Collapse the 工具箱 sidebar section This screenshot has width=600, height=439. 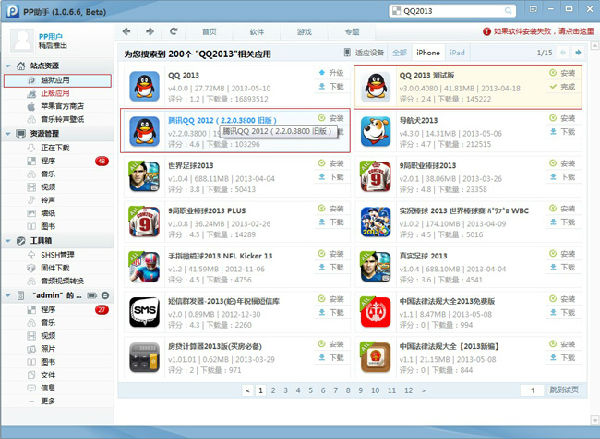point(8,241)
